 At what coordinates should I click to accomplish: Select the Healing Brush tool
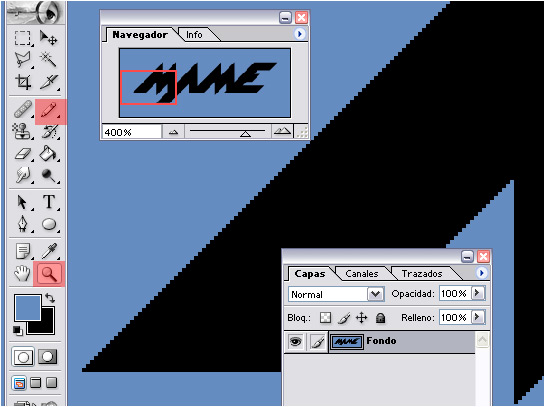pyautogui.click(x=23, y=110)
